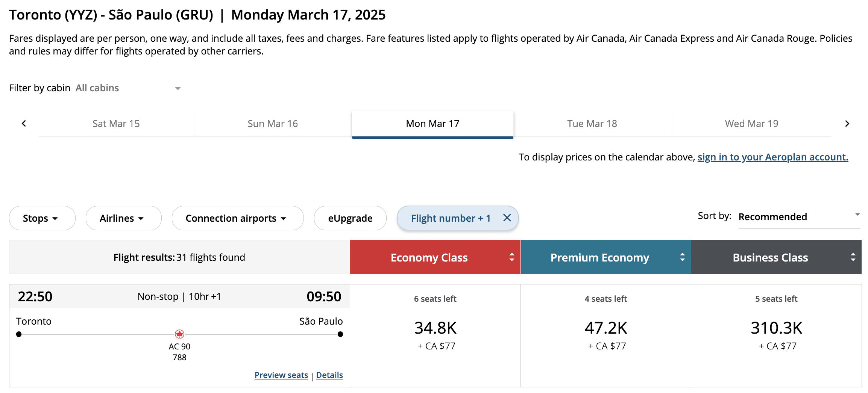This screenshot has height=393, width=868.
Task: Remove the Flight number + 1 filter
Action: (507, 218)
